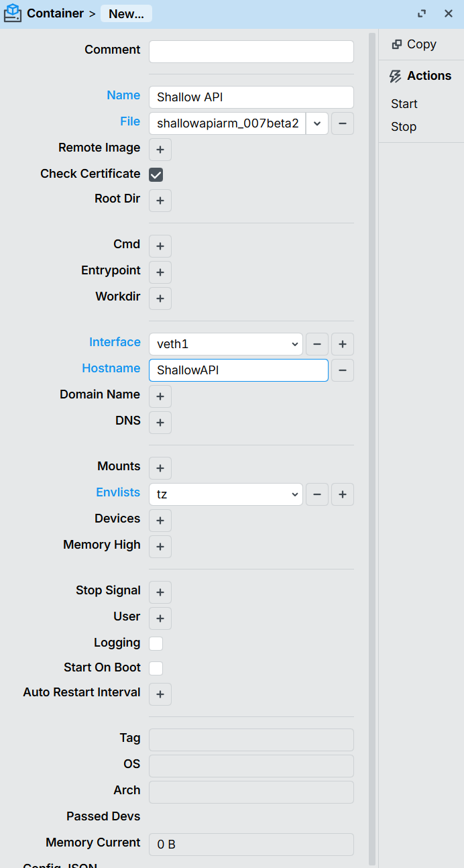Image resolution: width=464 pixels, height=868 pixels.
Task: Click the Copy button
Action: click(414, 44)
